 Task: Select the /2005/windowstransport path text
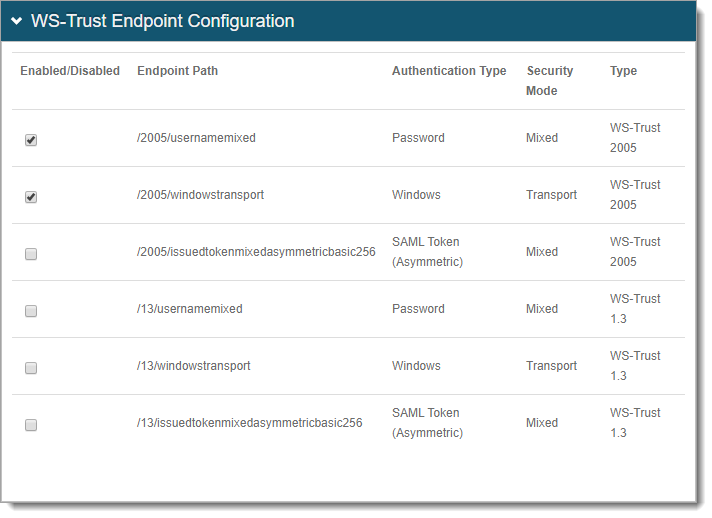coord(200,195)
